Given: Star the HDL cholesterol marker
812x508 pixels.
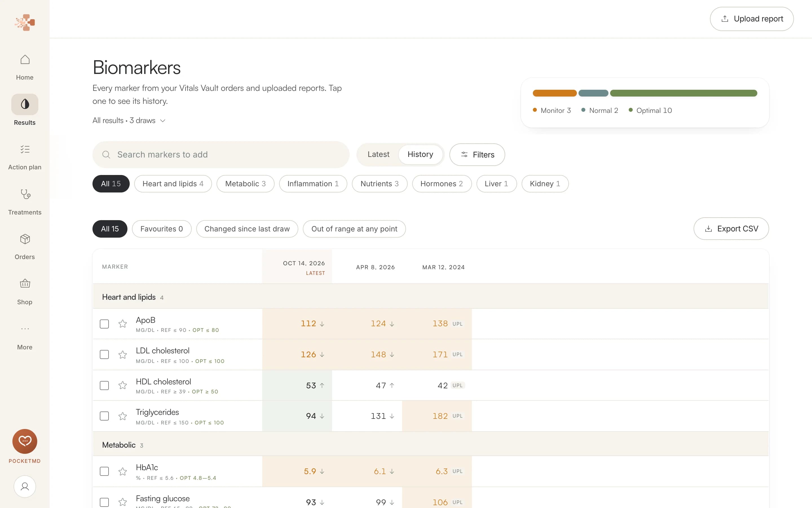Looking at the screenshot, I should (x=122, y=385).
